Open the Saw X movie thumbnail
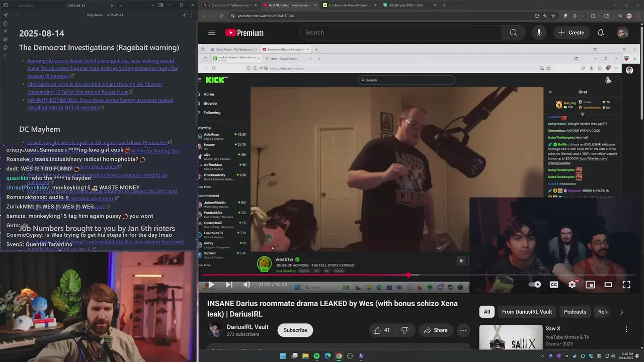 coord(511,337)
